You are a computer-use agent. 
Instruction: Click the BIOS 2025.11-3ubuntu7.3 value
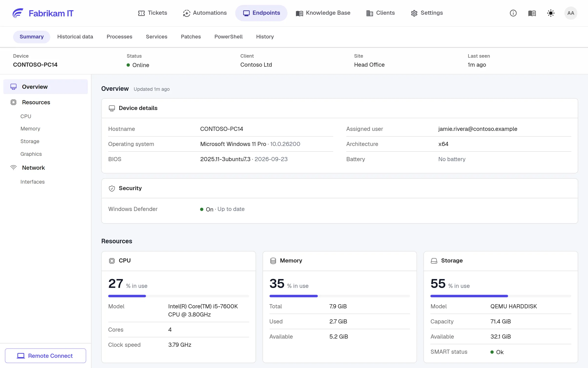[x=225, y=159]
